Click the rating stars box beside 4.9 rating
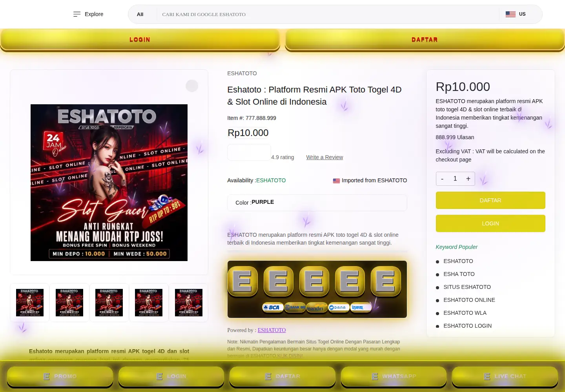The image size is (565, 392). click(x=249, y=152)
